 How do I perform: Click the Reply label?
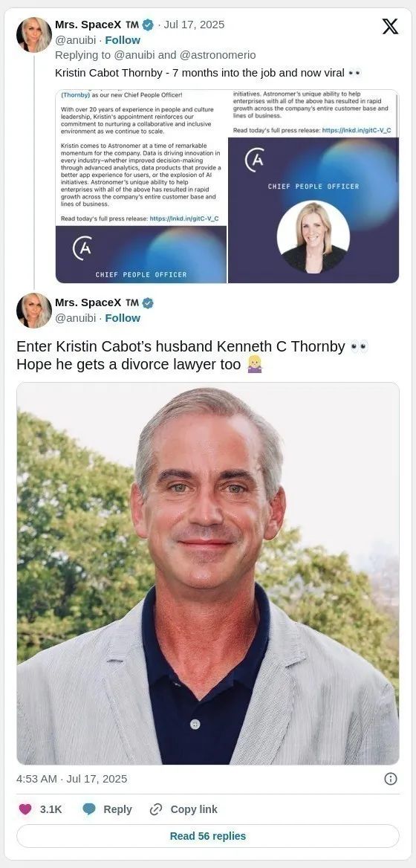[x=118, y=809]
